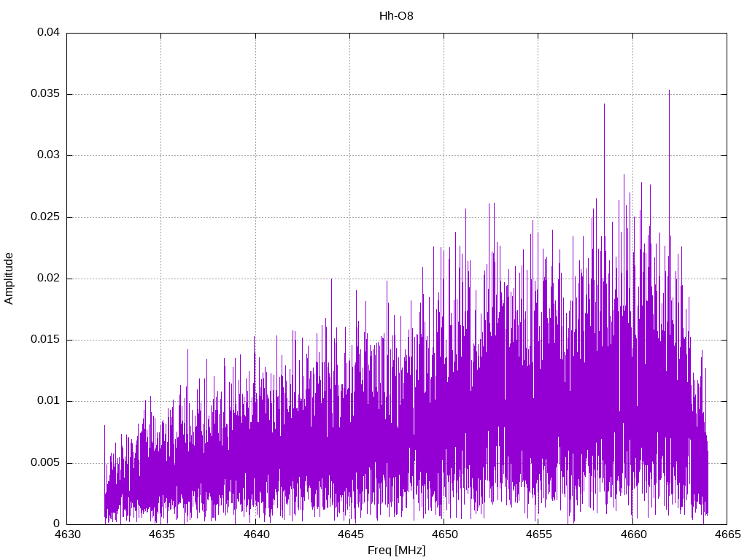Select the 0.02 y-axis tick label
Viewport: 747px width, 560px height.
(49, 279)
